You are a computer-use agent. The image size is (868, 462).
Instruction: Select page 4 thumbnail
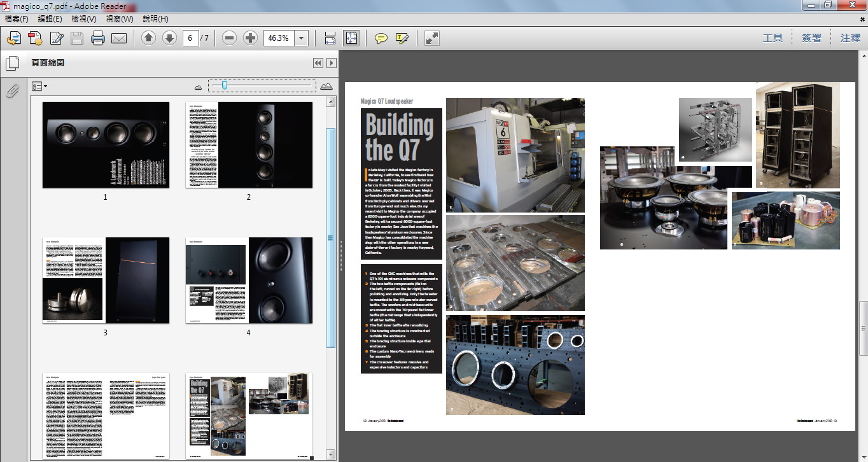(x=249, y=280)
